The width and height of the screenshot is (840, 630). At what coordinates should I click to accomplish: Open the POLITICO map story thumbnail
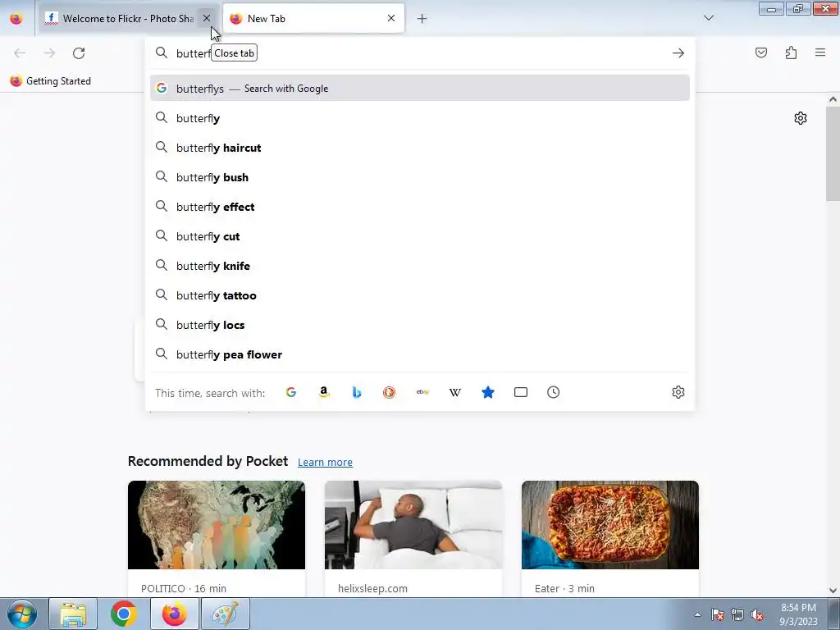217,525
